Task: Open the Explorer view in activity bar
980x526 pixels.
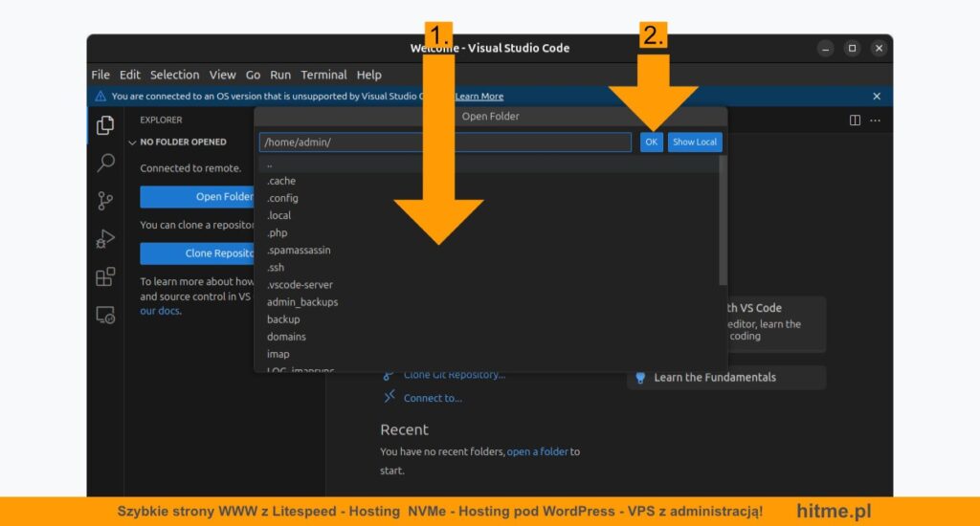Action: tap(105, 125)
